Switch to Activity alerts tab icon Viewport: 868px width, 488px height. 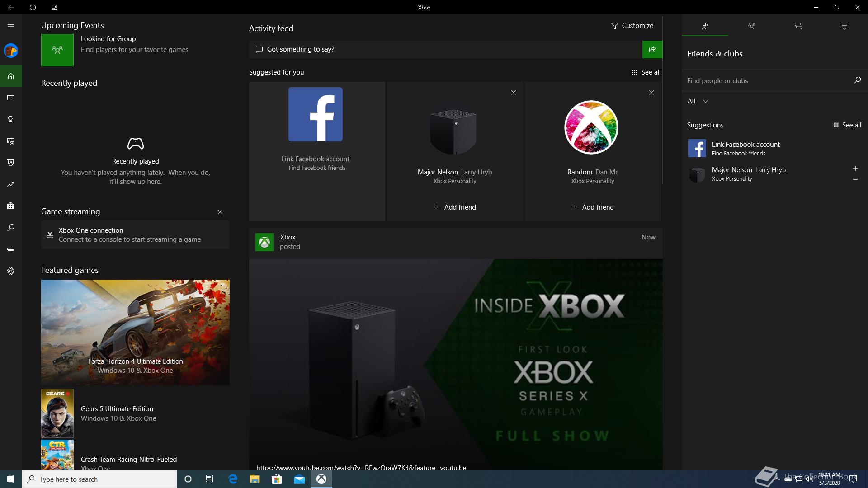click(x=844, y=26)
